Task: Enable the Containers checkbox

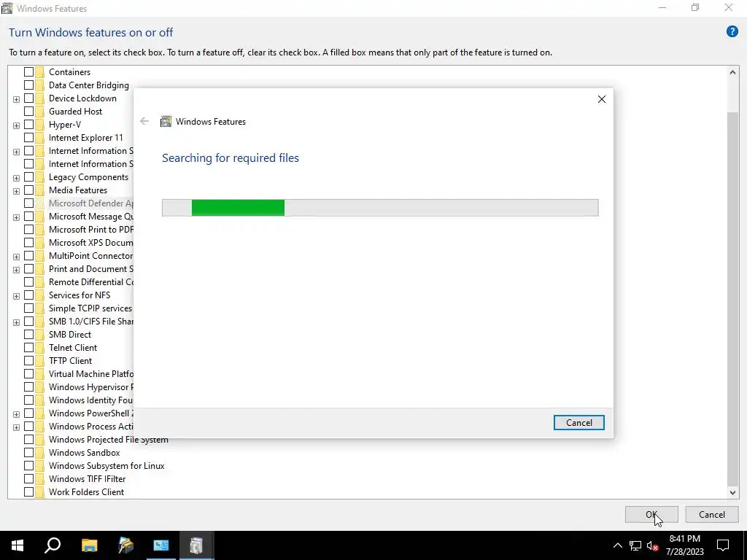Action: [x=28, y=72]
